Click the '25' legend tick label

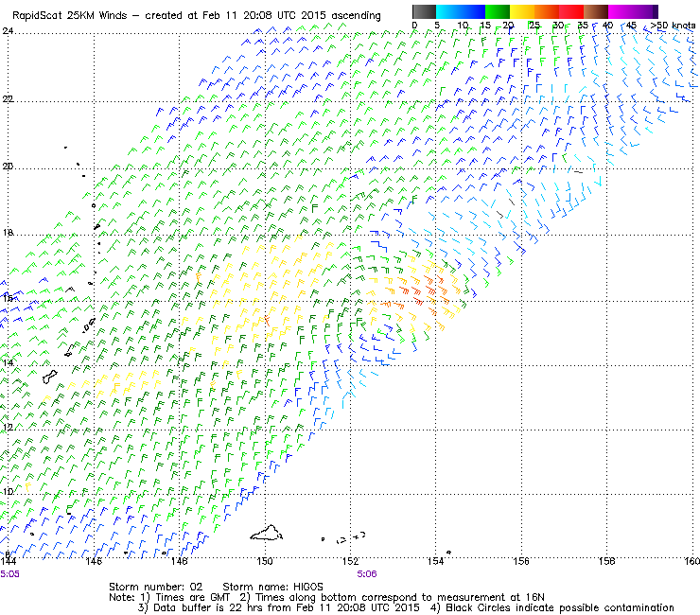(534, 26)
